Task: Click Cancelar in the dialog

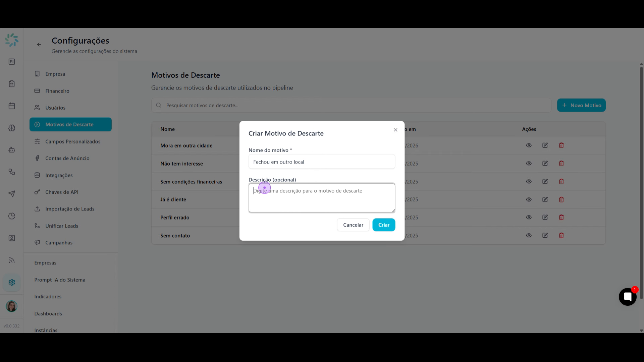Action: [x=353, y=225]
